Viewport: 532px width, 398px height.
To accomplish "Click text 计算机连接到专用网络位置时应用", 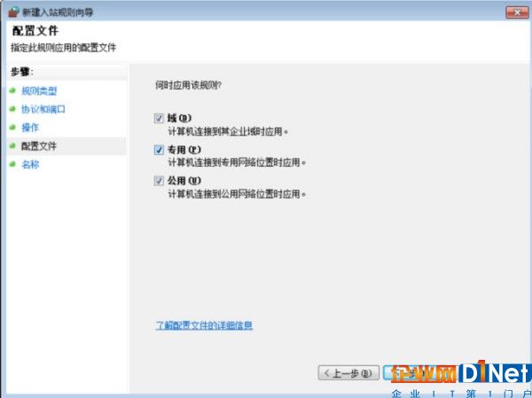I will pos(237,162).
